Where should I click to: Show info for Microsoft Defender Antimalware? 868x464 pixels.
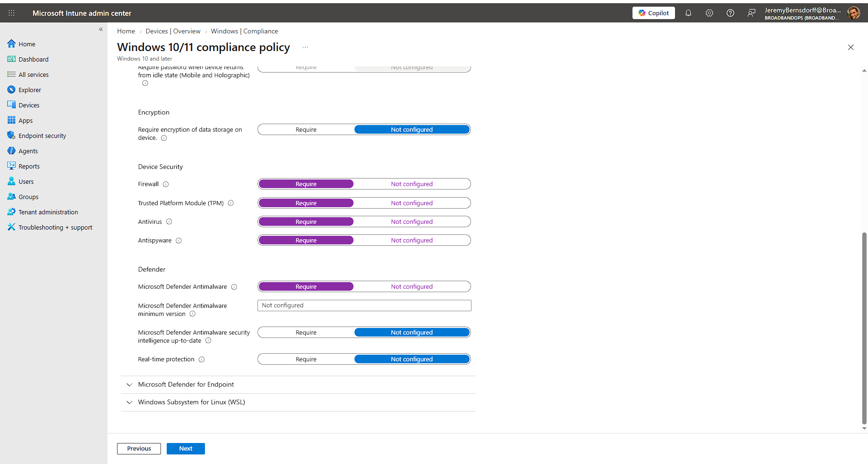pos(234,287)
